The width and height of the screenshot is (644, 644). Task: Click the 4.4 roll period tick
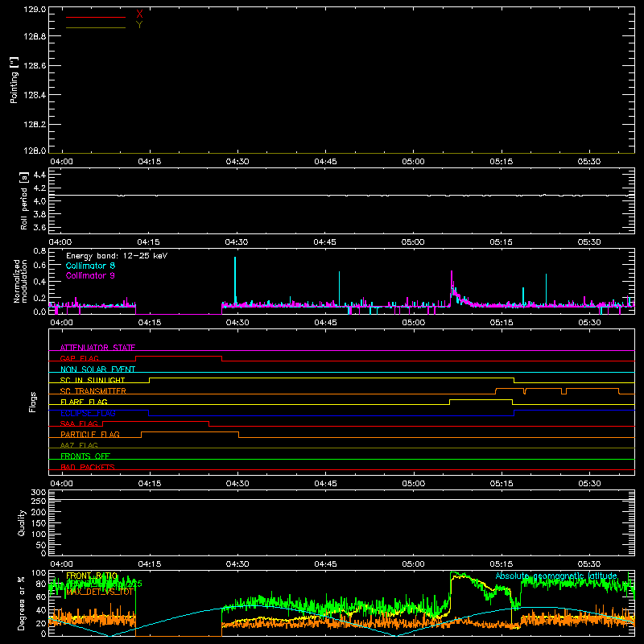(39, 175)
